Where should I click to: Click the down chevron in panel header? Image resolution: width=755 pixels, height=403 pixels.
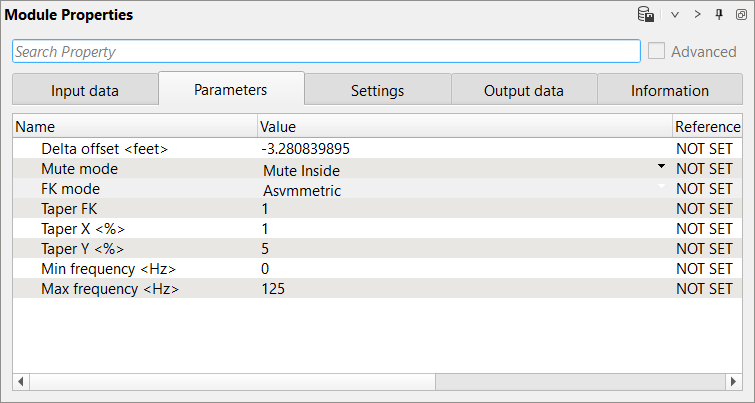(675, 15)
